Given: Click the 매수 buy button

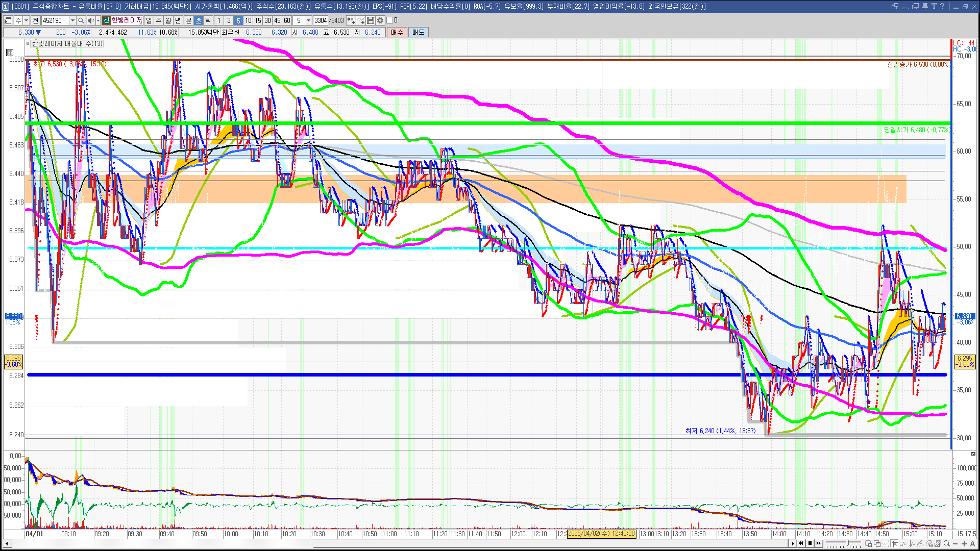Looking at the screenshot, I should [x=397, y=32].
